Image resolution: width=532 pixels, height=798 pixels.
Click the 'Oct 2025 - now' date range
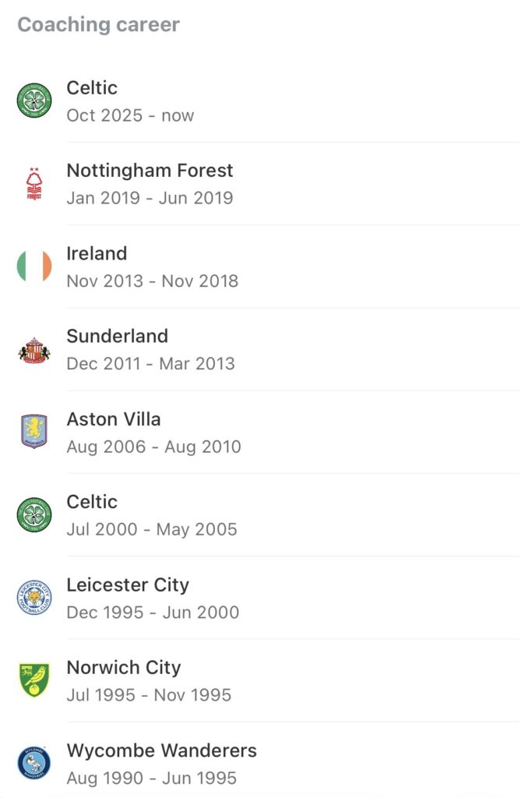pos(130,115)
